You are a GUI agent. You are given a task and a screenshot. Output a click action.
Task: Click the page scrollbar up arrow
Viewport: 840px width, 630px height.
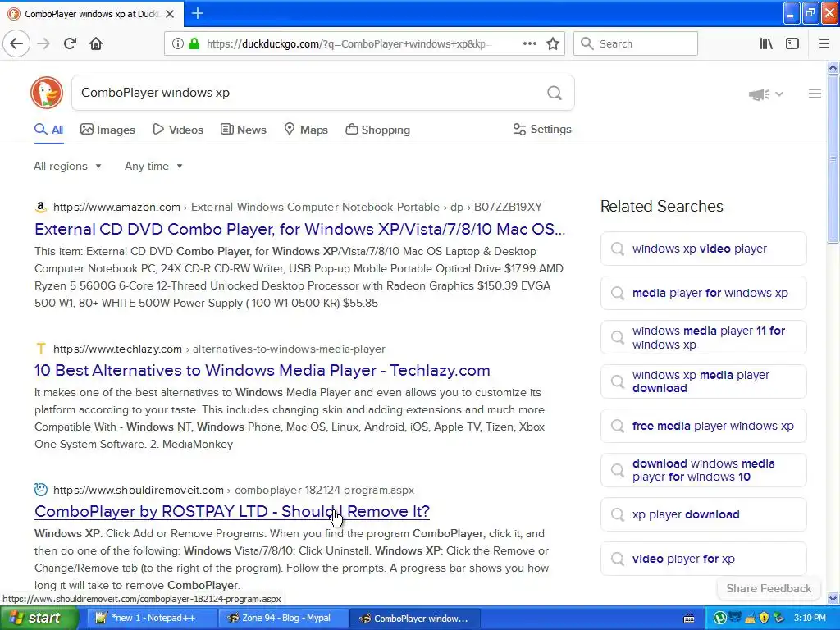click(833, 67)
